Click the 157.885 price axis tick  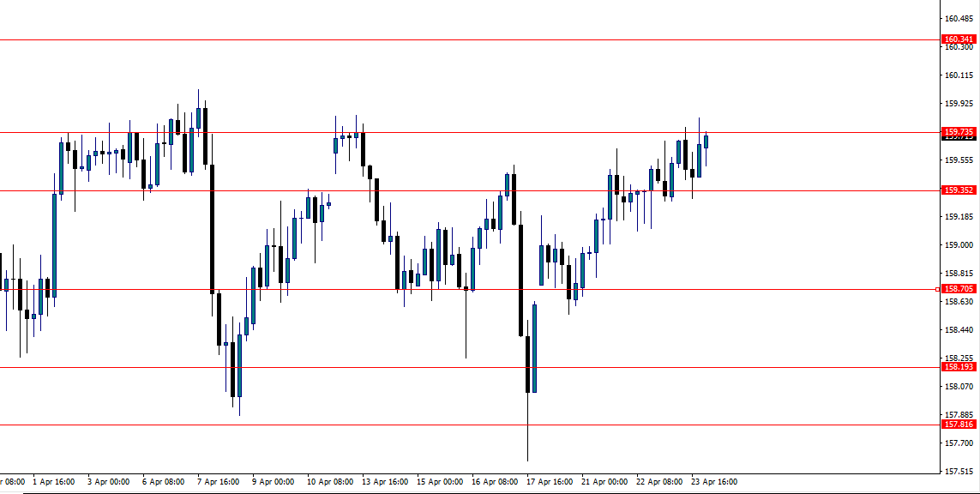(959, 414)
